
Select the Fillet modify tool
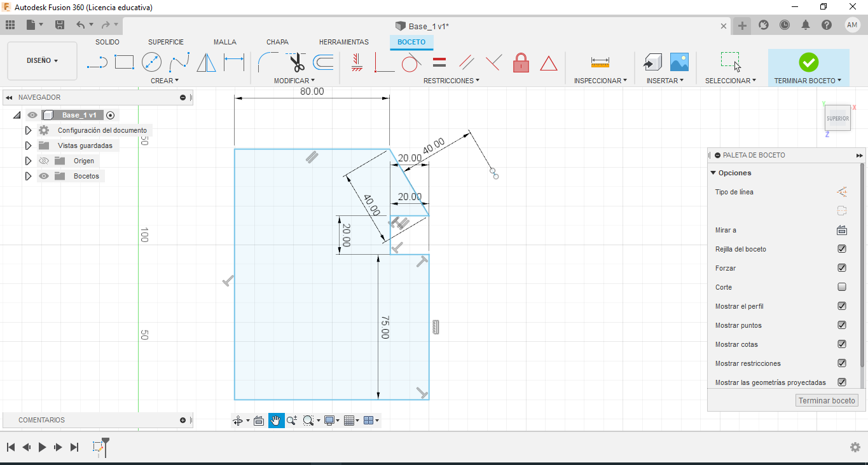pyautogui.click(x=267, y=62)
